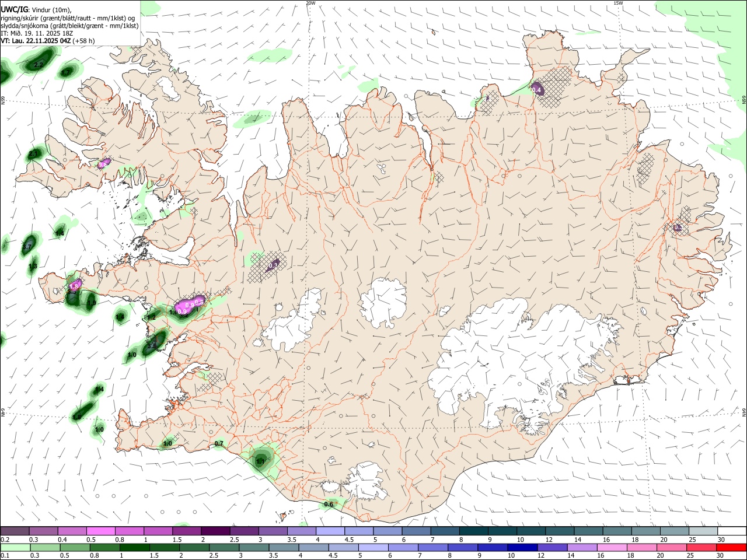Pick the bottom-row 30 red rain swatch
The image size is (747, 560).
(731, 548)
